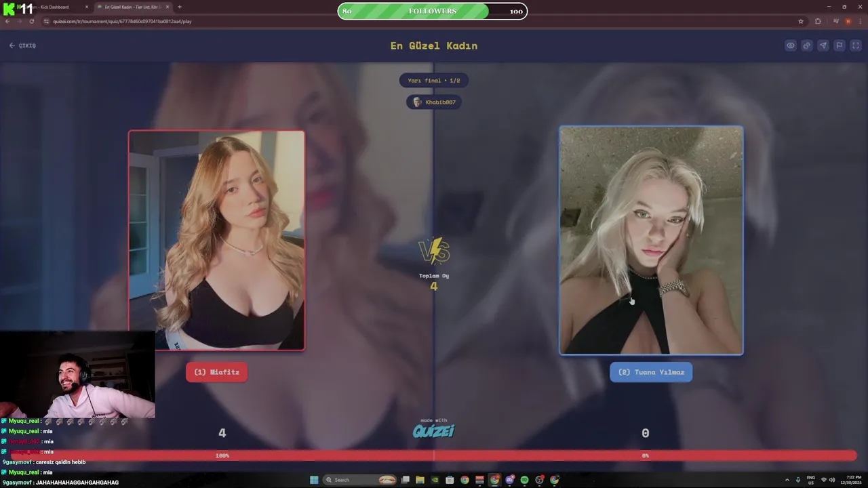This screenshot has height=488, width=868.
Task: Close the Kick Dashboard tab
Action: [87, 7]
